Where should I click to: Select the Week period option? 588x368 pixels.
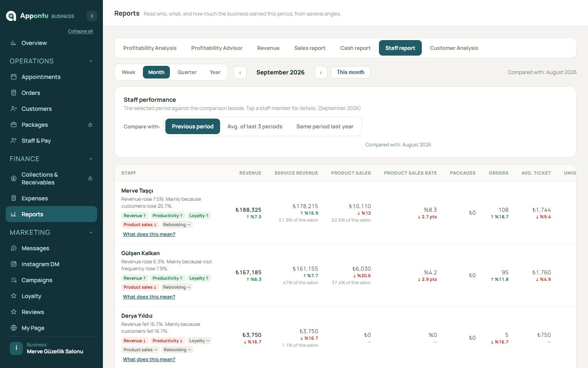pyautogui.click(x=128, y=72)
